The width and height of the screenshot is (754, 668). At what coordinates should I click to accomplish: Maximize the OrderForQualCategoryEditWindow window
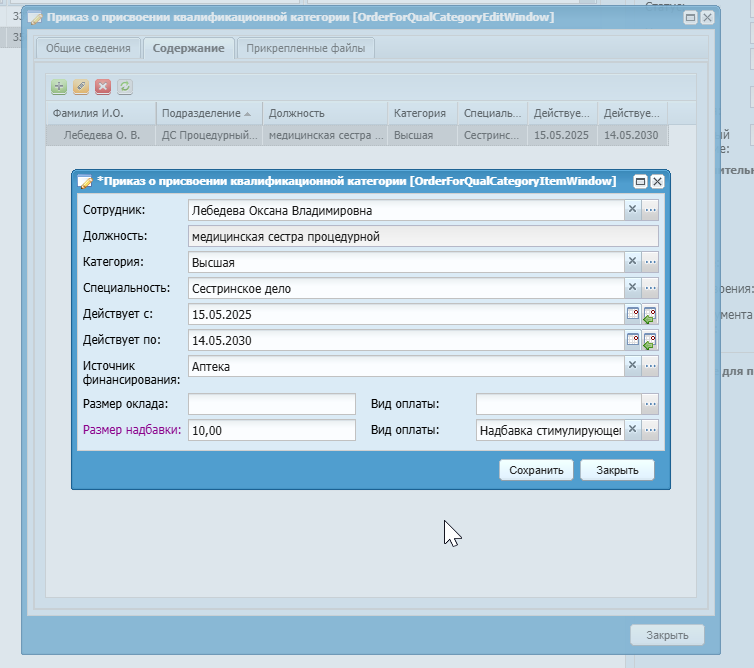tap(690, 18)
